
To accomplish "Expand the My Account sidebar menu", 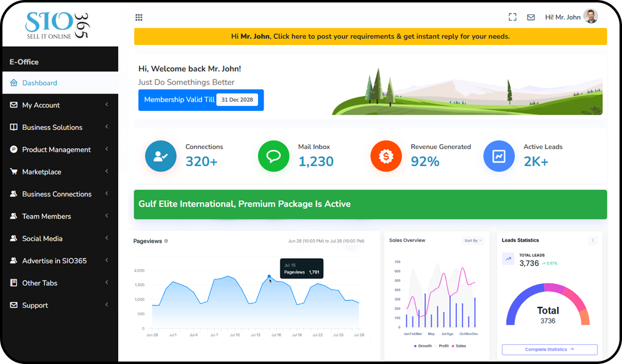I will point(60,105).
